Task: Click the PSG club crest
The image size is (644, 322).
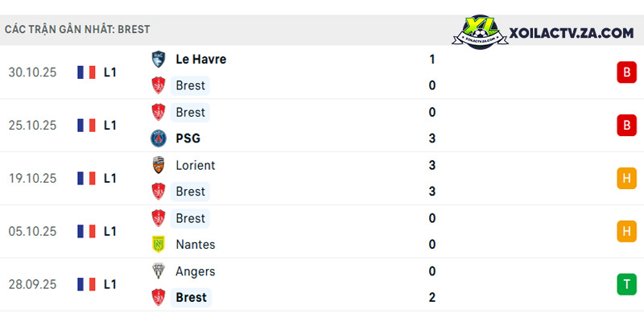Action: point(158,138)
